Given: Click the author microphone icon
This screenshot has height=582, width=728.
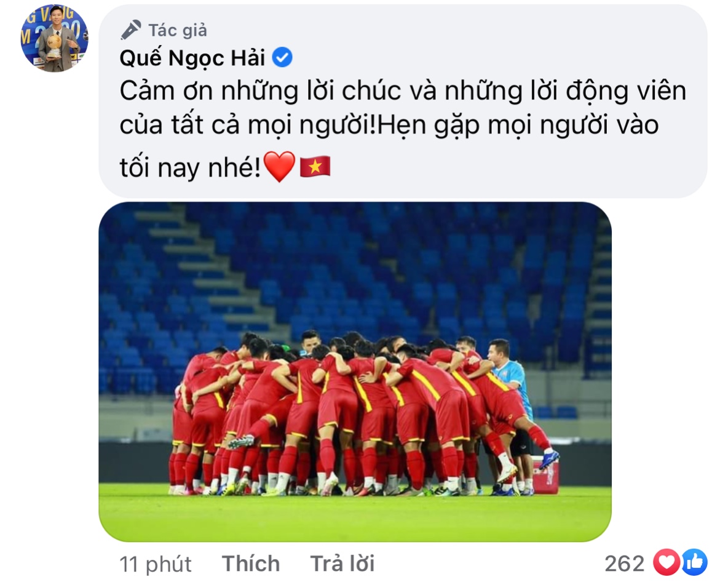Looking at the screenshot, I should [x=130, y=30].
